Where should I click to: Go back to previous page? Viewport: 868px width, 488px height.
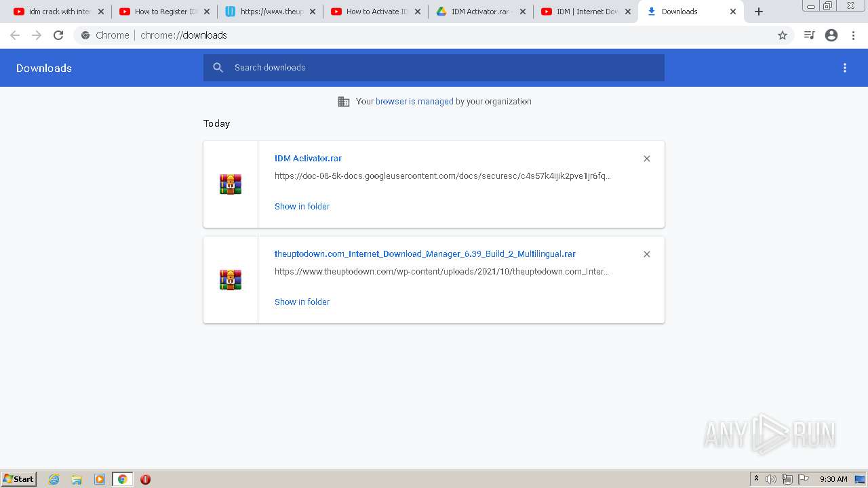tap(15, 35)
